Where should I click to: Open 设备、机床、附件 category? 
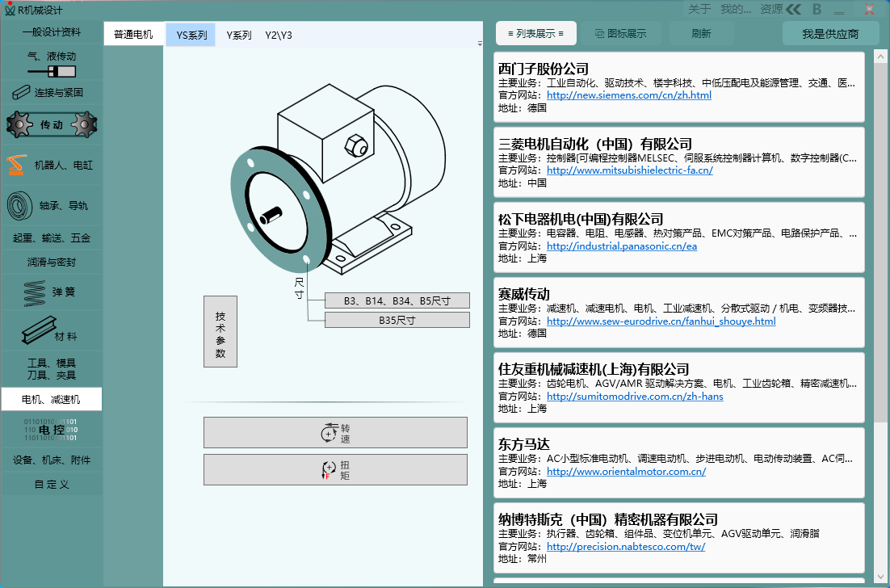(52, 460)
